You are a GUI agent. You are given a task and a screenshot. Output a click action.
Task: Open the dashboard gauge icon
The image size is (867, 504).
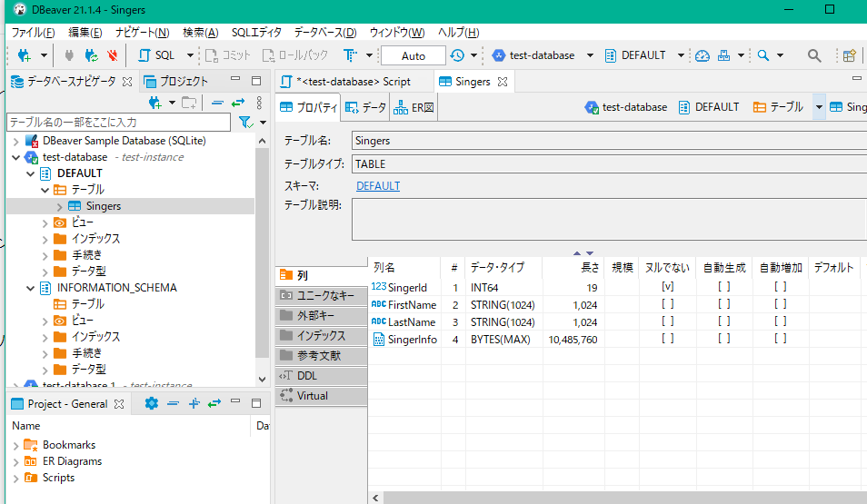[x=703, y=55]
